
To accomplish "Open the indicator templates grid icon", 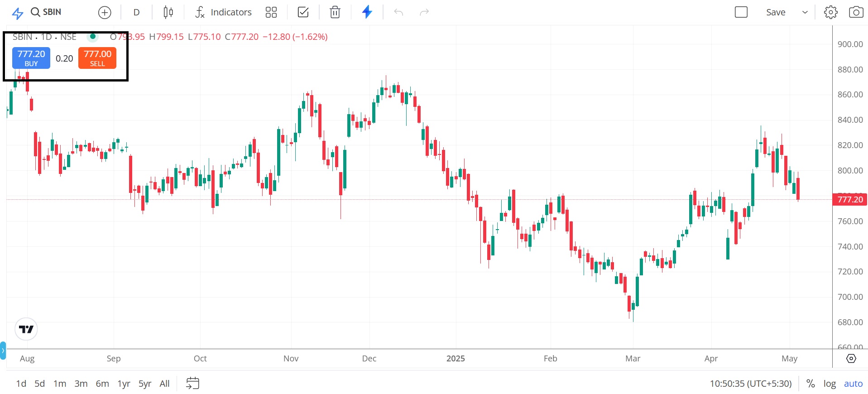I will [x=271, y=12].
